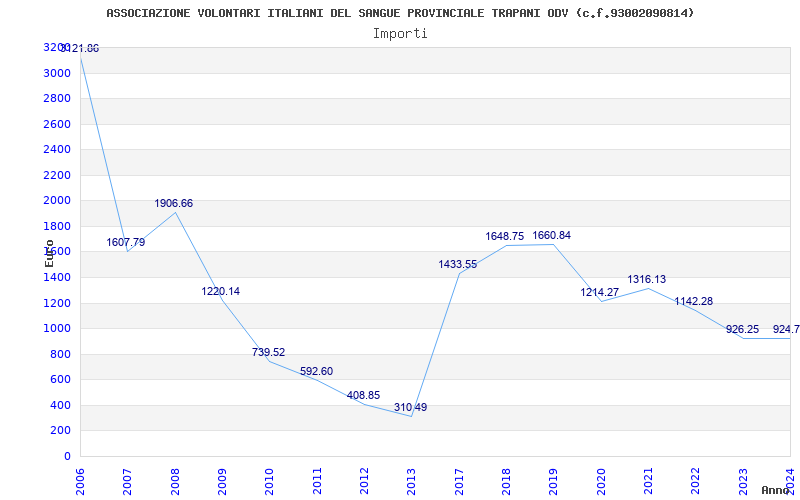800x500 pixels.
Task: Click the 592.60 data label
Action: pos(316,371)
